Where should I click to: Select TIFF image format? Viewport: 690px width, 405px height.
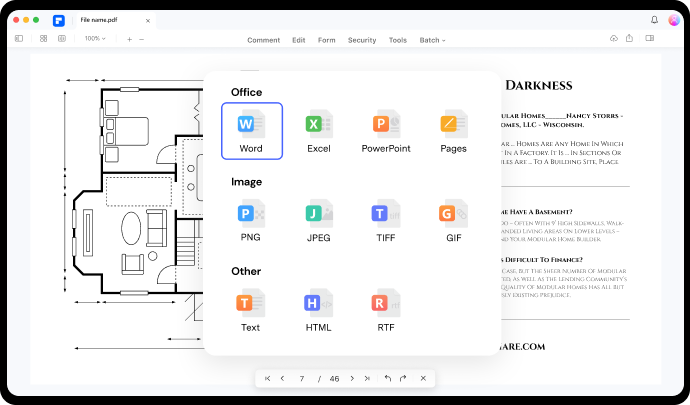pos(386,221)
